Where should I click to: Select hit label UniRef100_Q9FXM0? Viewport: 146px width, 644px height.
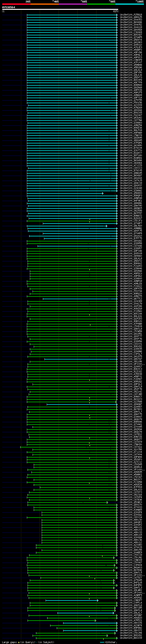pyautogui.click(x=131, y=72)
